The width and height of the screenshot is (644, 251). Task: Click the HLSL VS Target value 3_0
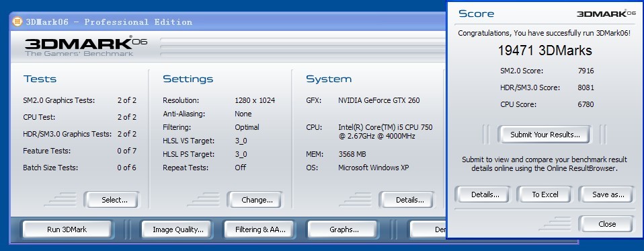click(241, 141)
